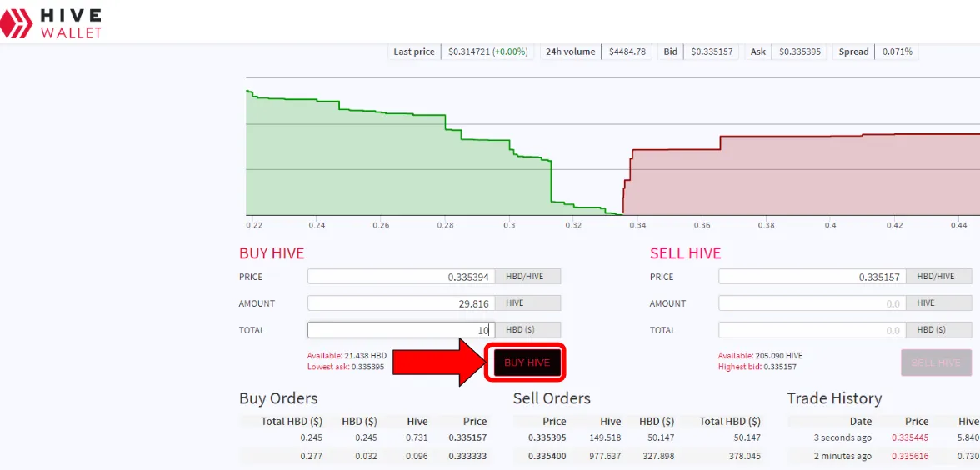
Task: Click Available 205.090 HIVE balance link
Action: tap(760, 355)
